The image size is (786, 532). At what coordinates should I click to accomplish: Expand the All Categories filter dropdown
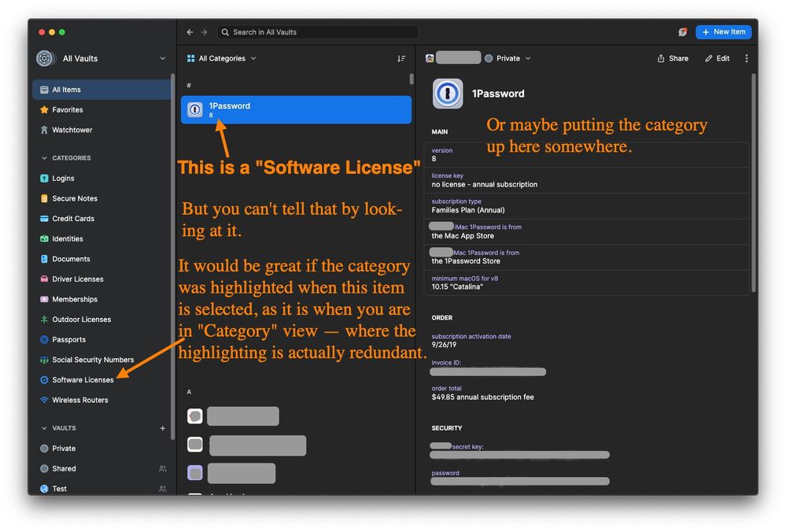click(222, 58)
